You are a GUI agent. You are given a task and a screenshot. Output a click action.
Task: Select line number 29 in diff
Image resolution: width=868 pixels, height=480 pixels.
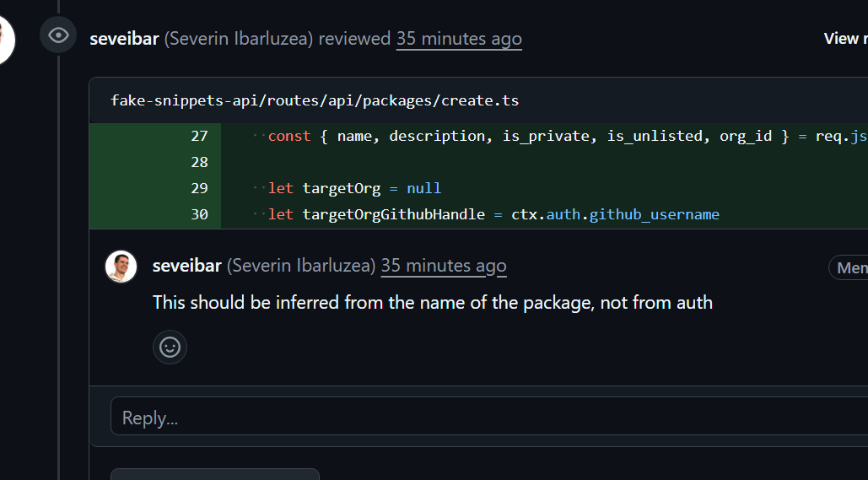pyautogui.click(x=199, y=188)
